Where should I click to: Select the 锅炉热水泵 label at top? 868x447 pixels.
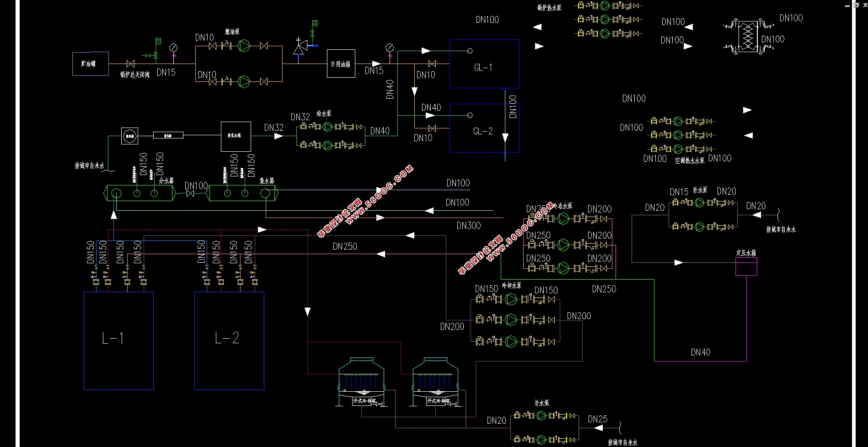click(x=549, y=7)
